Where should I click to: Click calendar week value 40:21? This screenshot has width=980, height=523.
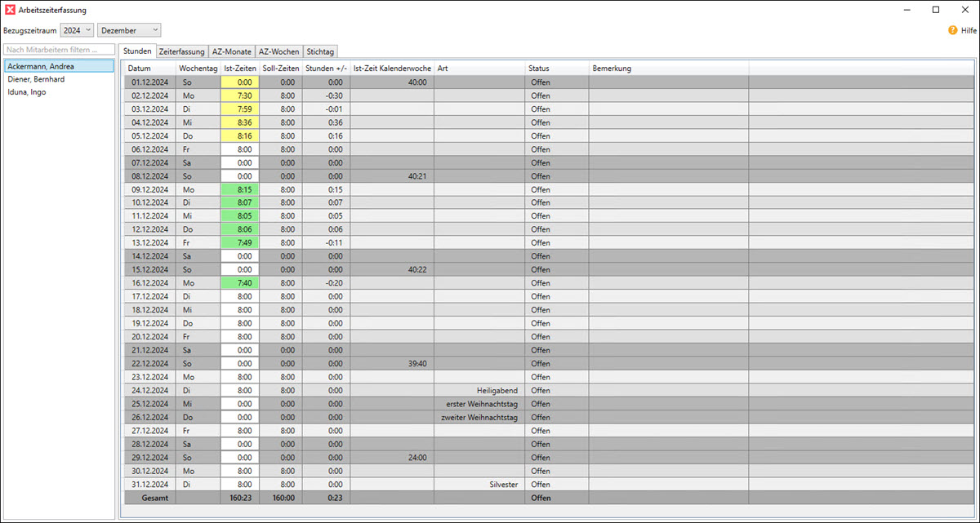pyautogui.click(x=416, y=176)
